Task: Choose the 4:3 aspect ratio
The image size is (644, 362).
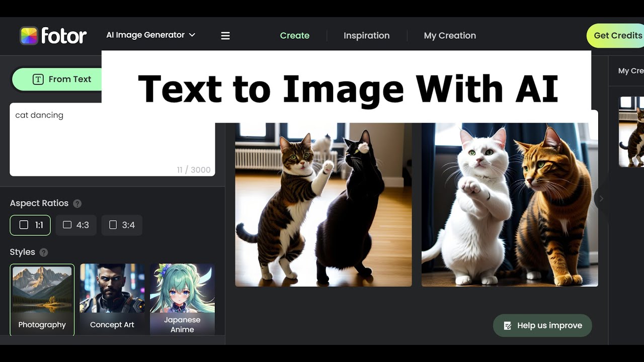Action: 76,225
